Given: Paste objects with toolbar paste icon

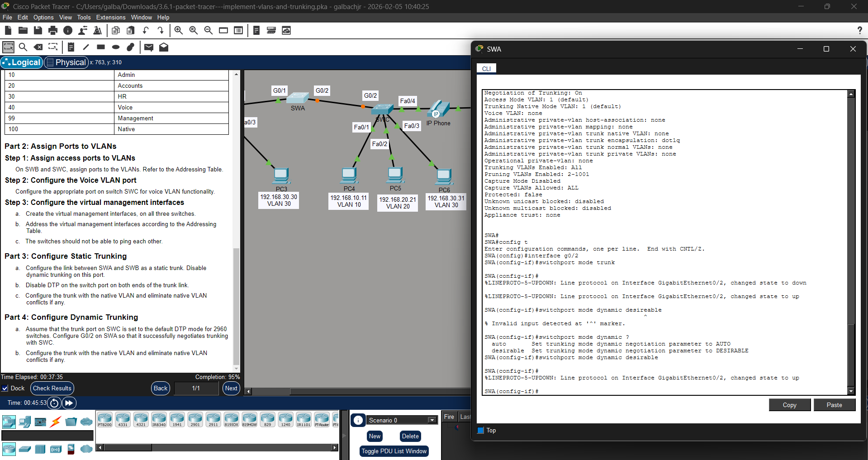Looking at the screenshot, I should click(x=131, y=30).
